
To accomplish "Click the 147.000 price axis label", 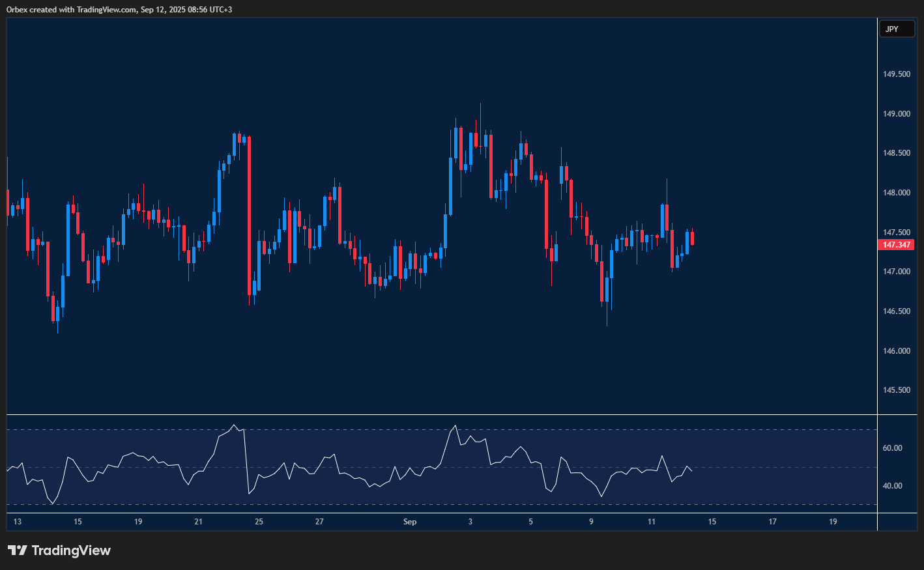I will (x=897, y=272).
